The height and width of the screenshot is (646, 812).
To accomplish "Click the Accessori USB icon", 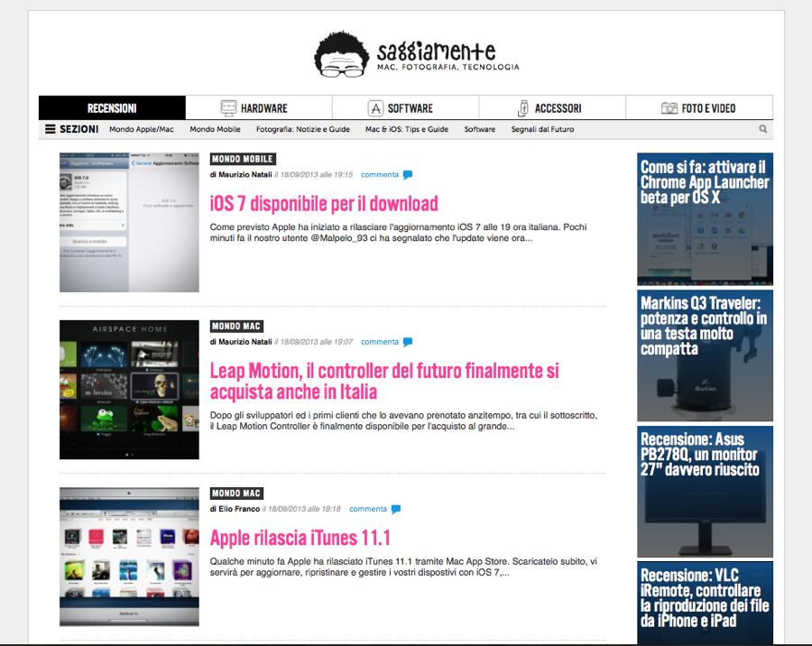I will 523,108.
